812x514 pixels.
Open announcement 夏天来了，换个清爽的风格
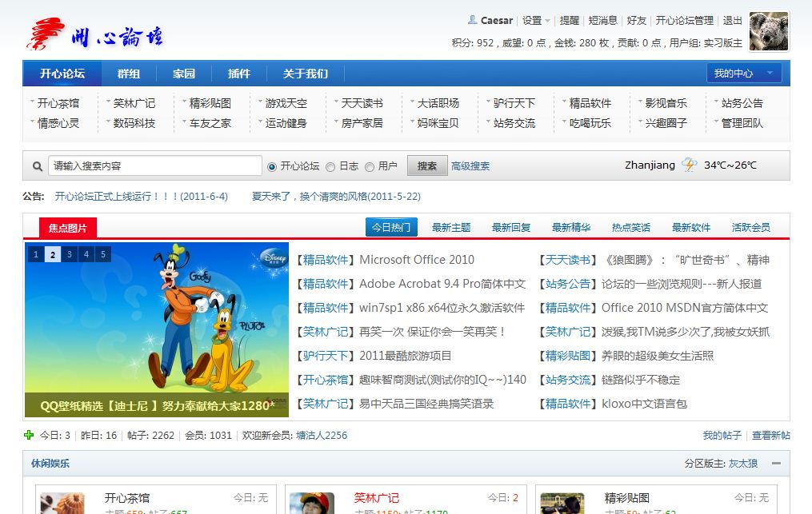[x=336, y=196]
